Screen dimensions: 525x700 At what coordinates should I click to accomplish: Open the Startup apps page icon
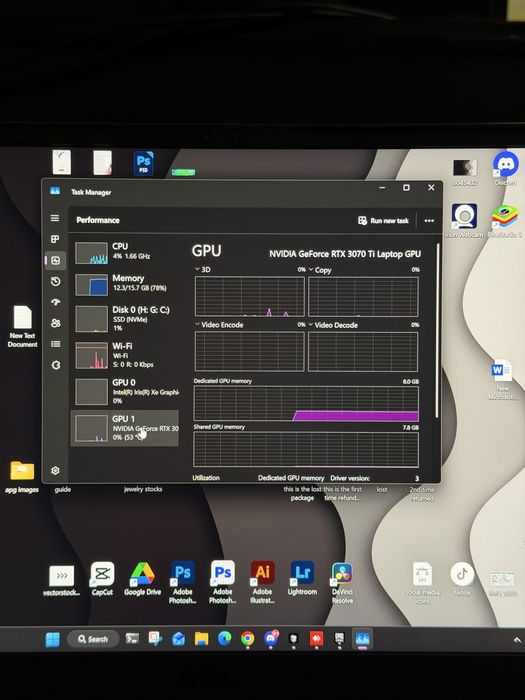click(55, 302)
